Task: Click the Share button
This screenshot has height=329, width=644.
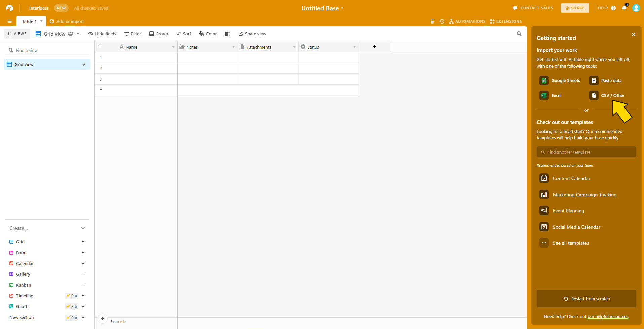Action: point(575,8)
